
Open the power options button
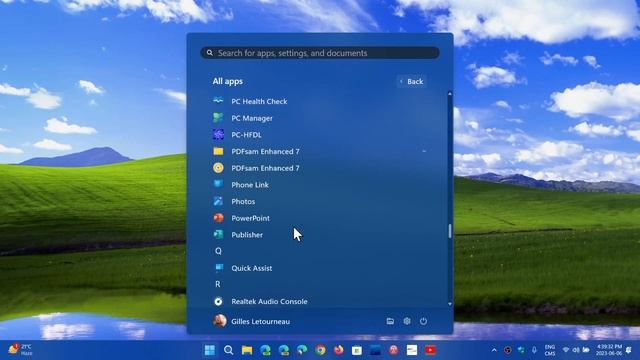[423, 321]
